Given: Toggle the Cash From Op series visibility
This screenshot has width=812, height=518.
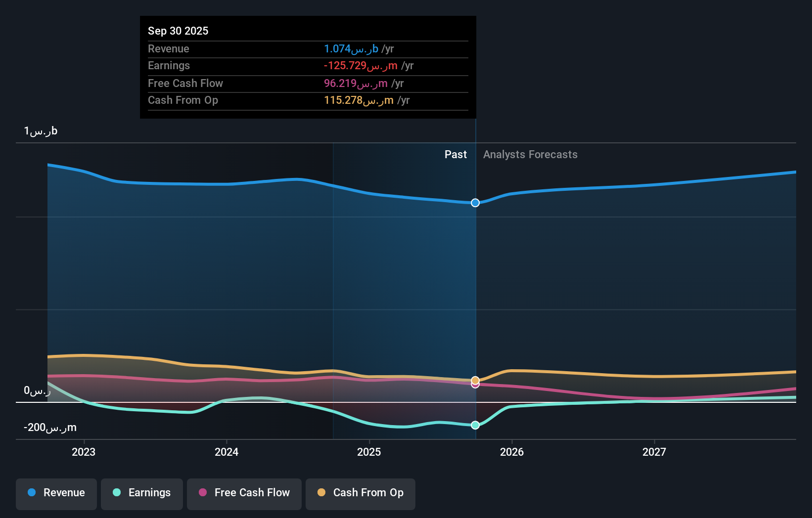Looking at the screenshot, I should 360,493.
